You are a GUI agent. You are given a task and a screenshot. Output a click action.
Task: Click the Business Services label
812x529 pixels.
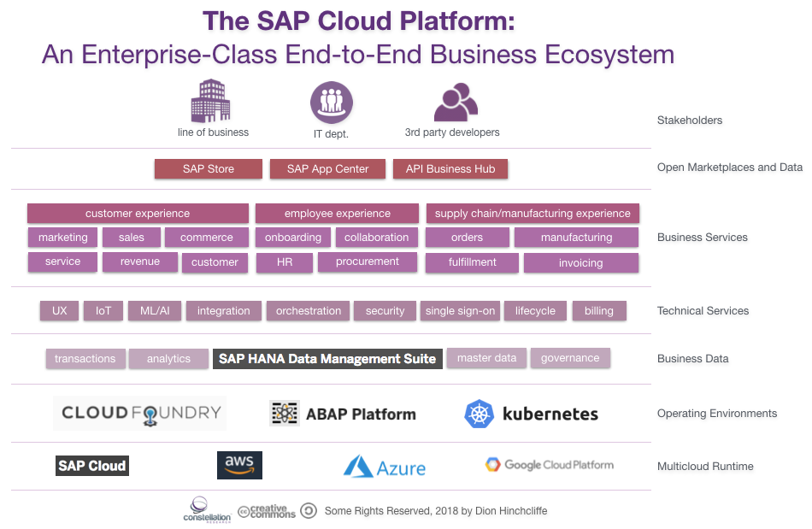[703, 237]
